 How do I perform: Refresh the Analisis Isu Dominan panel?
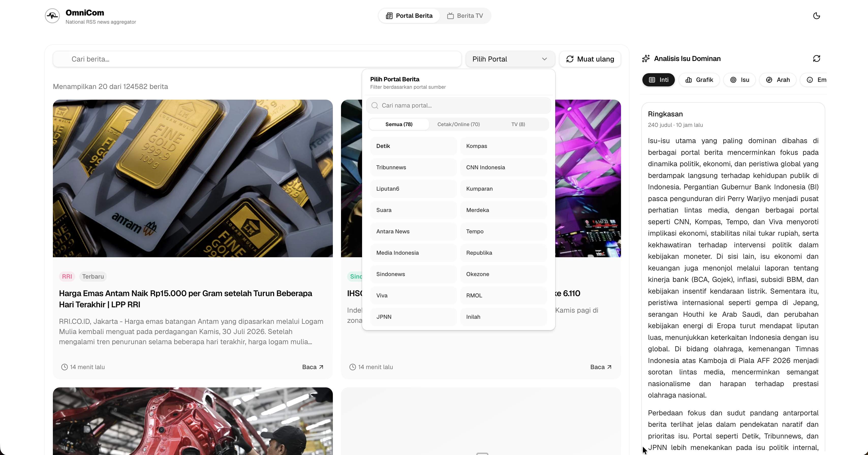(x=816, y=59)
